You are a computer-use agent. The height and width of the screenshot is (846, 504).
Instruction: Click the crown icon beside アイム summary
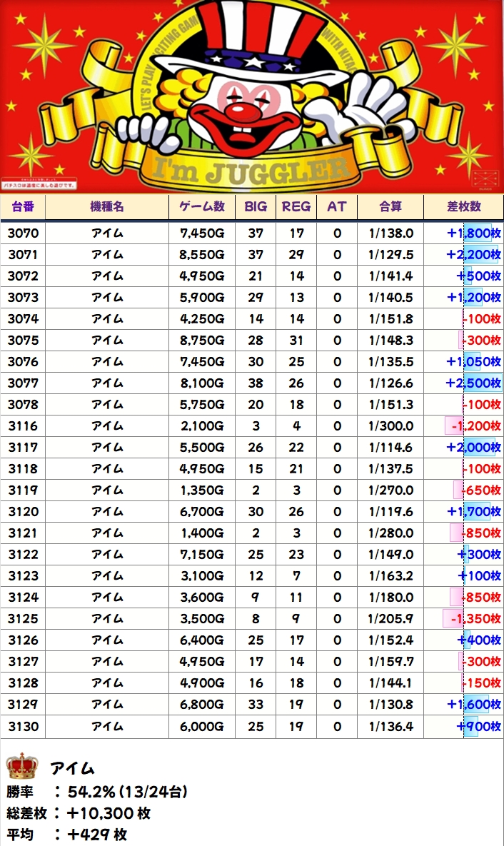pyautogui.click(x=22, y=766)
